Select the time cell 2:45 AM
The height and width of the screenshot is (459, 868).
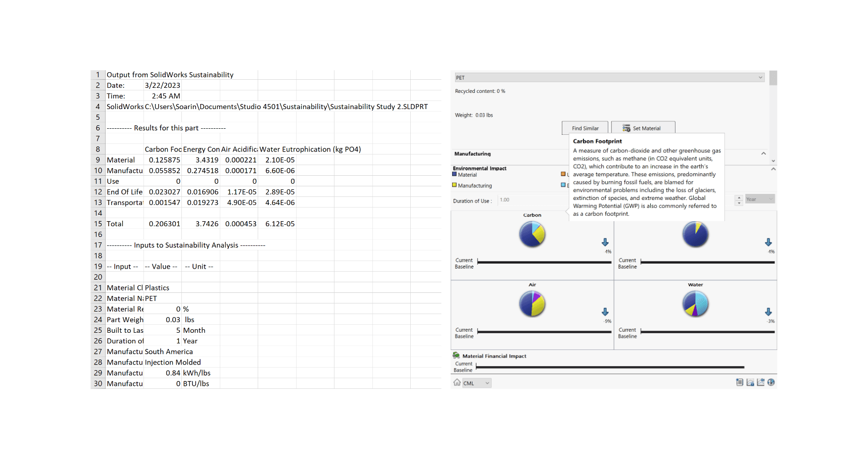coord(163,96)
